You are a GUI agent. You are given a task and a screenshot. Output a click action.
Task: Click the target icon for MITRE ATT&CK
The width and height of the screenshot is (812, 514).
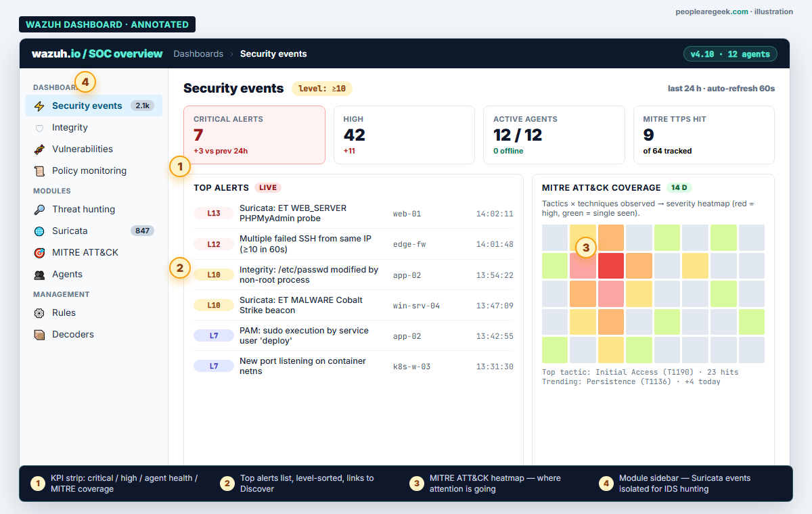coord(39,253)
